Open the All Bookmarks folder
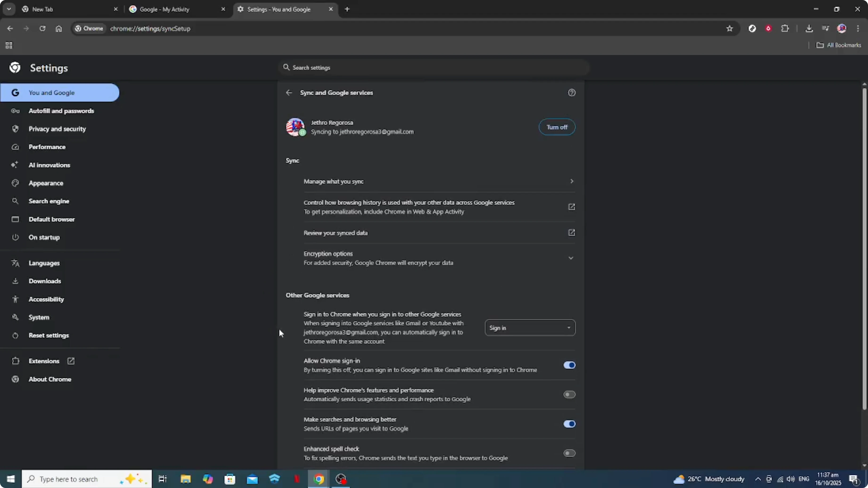 (839, 45)
